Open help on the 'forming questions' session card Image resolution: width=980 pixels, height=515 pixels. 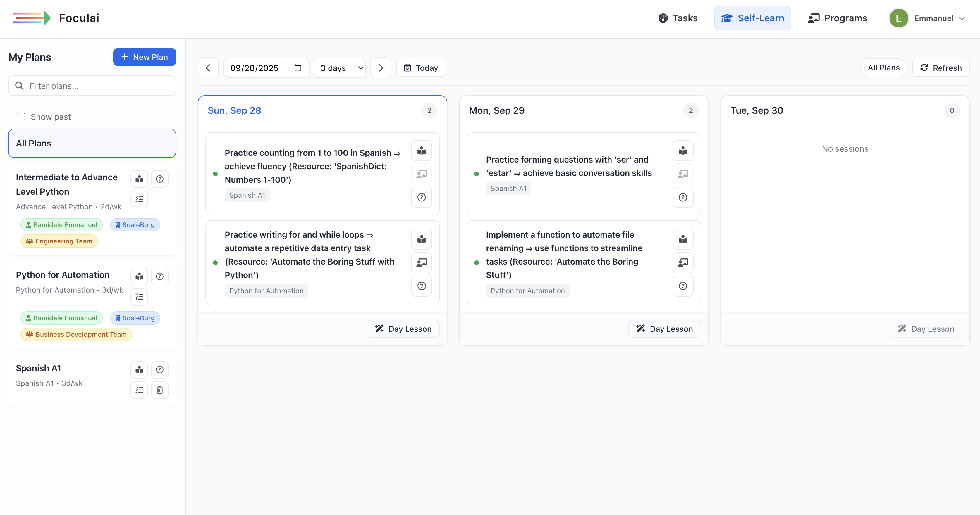click(682, 197)
